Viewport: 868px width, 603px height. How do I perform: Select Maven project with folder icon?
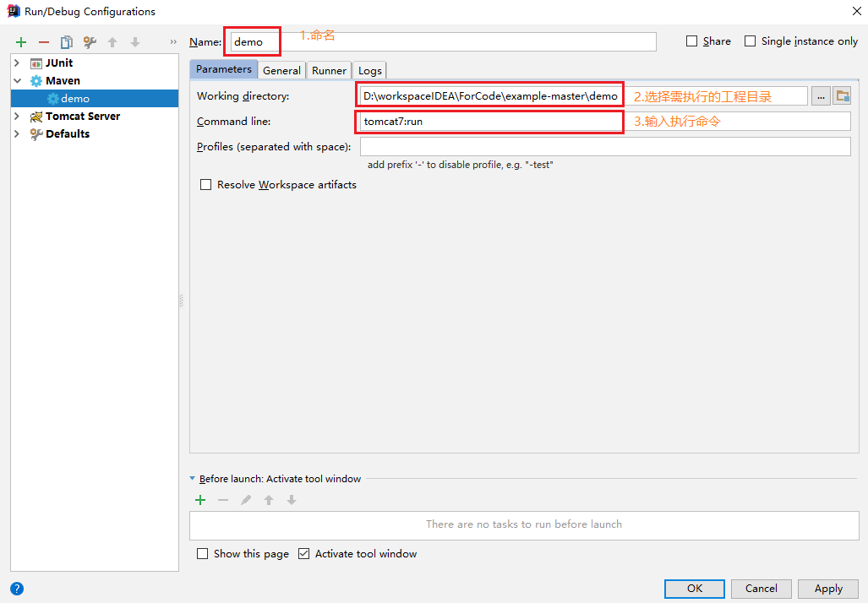tap(843, 96)
